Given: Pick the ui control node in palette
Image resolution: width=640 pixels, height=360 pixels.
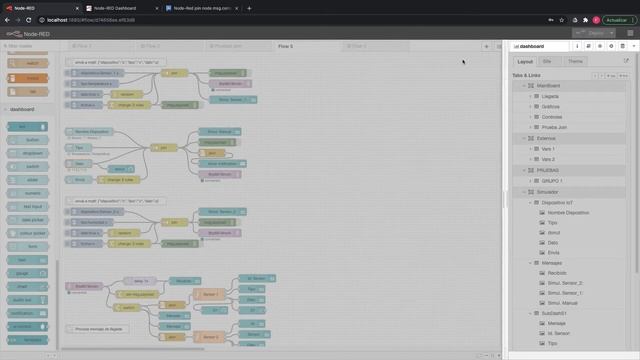Looking at the screenshot, I should (x=28, y=327).
